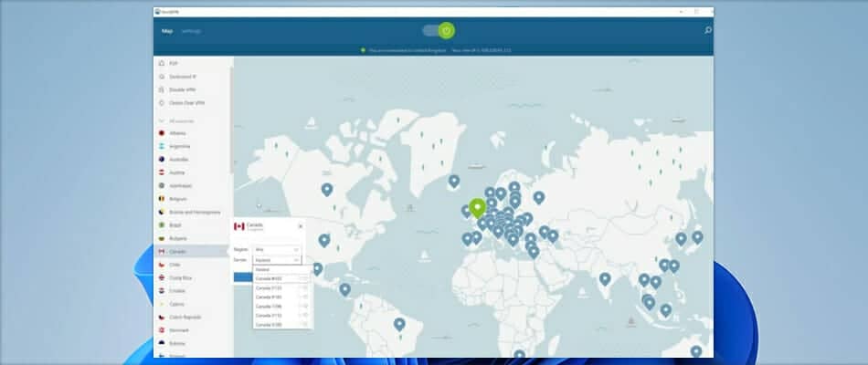Click the Argentina flag icon
This screenshot has width=868, height=365.
pos(162,146)
